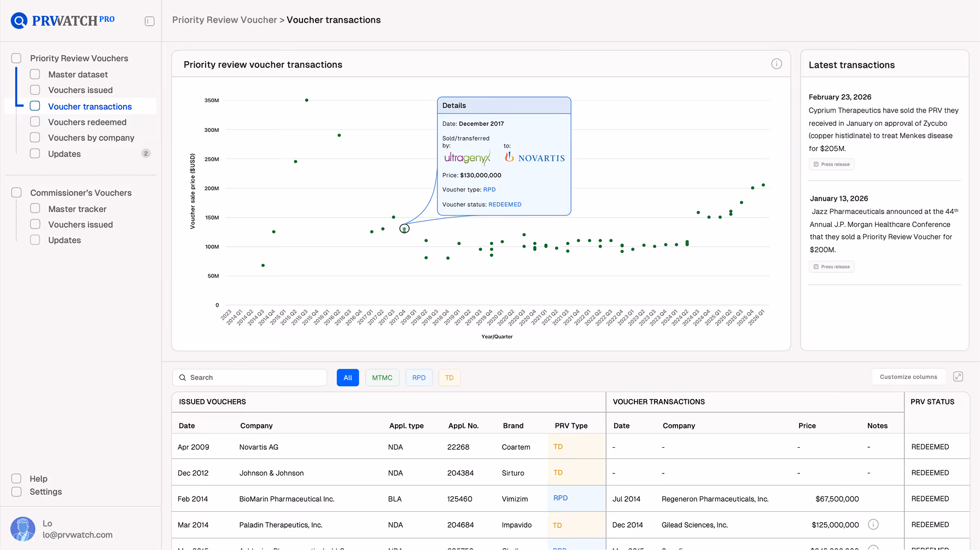Click the search magnifier icon
The height and width of the screenshot is (550, 980).
point(183,378)
